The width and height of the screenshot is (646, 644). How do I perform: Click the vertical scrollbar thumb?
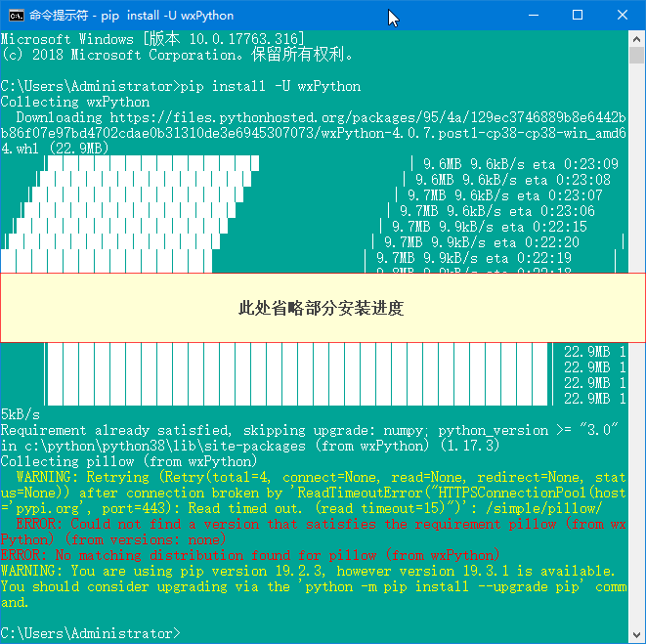click(x=636, y=55)
